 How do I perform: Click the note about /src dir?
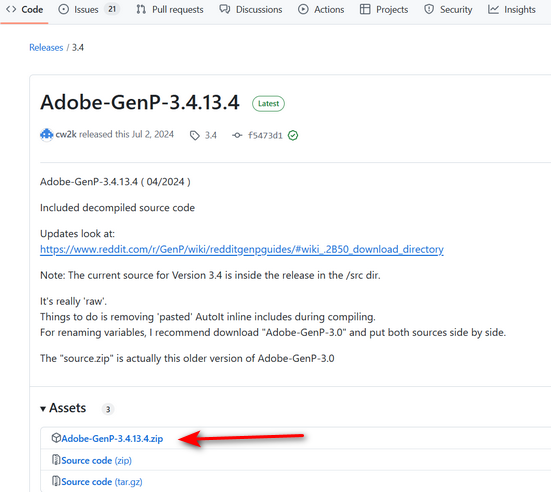click(x=210, y=275)
